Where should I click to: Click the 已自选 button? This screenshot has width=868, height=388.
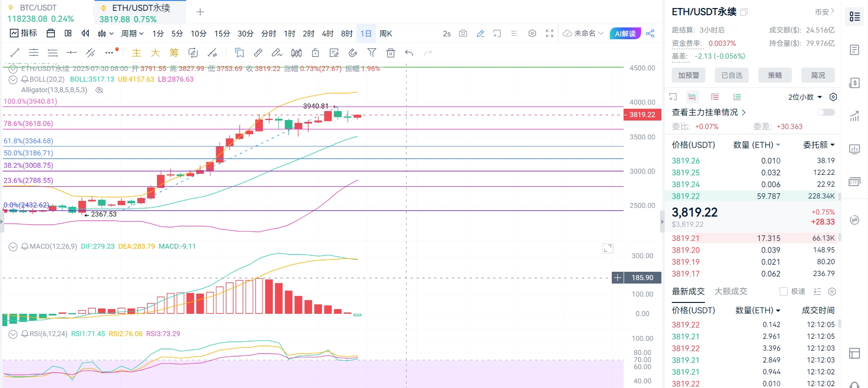[731, 75]
